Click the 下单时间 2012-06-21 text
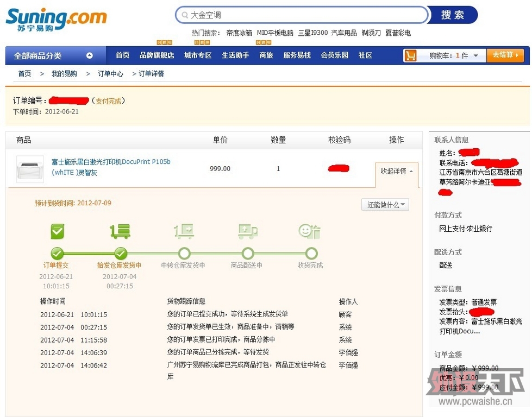The image size is (532, 417). click(x=46, y=111)
